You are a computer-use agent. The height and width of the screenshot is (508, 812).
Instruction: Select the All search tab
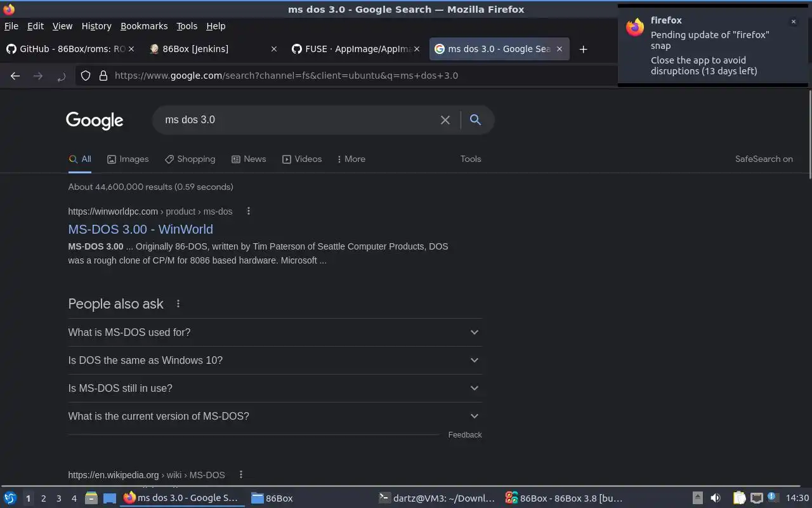(80, 159)
